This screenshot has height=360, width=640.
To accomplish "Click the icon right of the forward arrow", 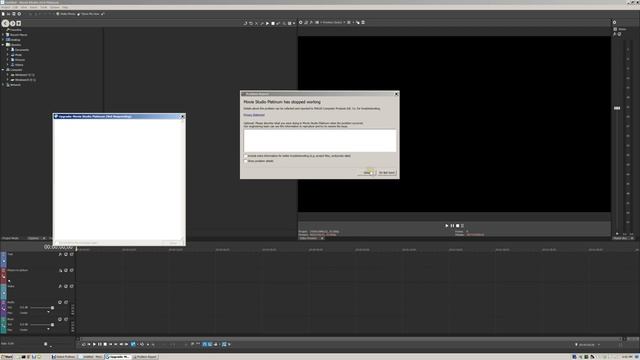I will [19, 23].
